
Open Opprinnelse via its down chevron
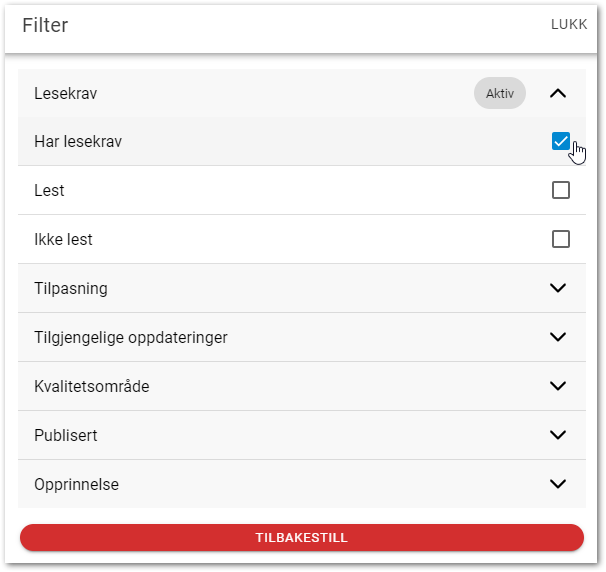pyautogui.click(x=559, y=484)
